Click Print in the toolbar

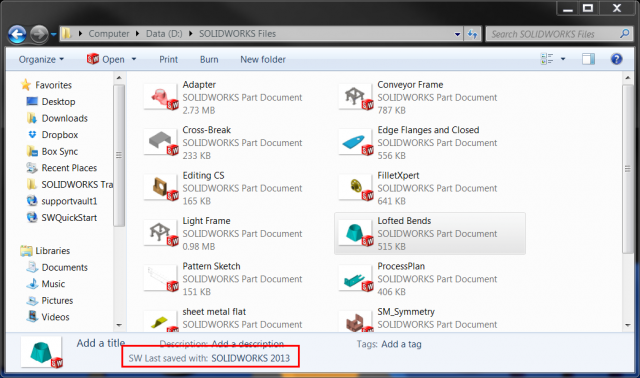(x=169, y=60)
